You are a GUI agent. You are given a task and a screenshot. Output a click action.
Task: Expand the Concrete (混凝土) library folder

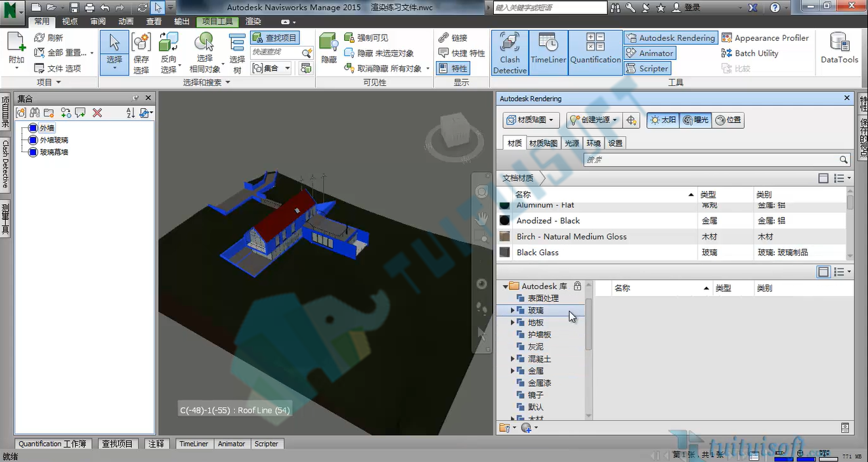pos(513,359)
